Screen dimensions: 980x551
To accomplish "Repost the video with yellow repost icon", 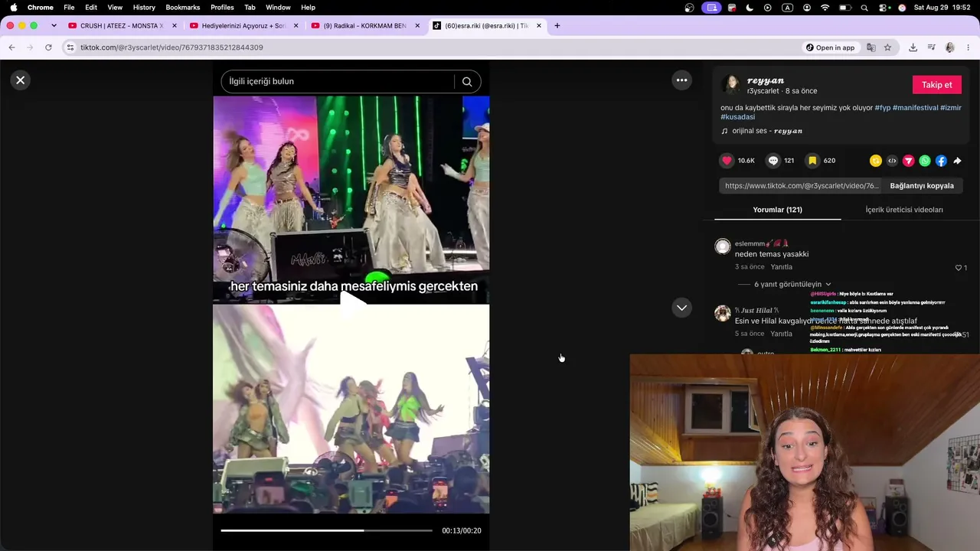I will (876, 161).
